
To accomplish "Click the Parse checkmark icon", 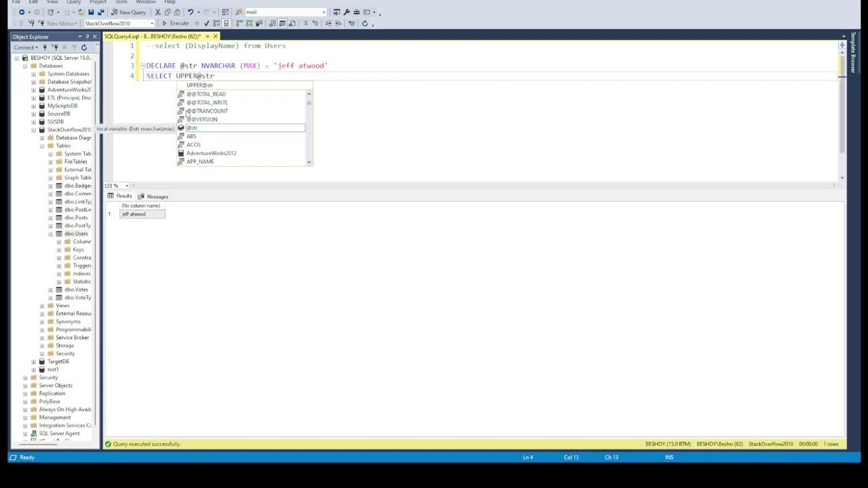I will click(207, 23).
